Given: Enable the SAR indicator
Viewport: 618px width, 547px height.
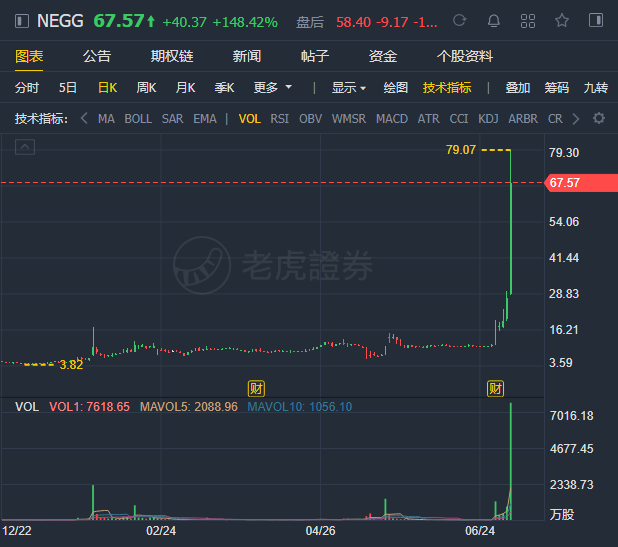Looking at the screenshot, I should click(172, 119).
